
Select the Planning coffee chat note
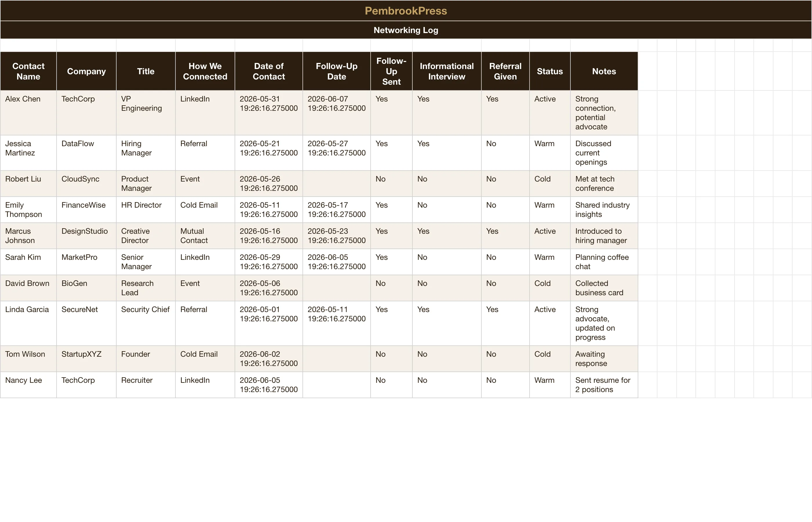pos(604,262)
